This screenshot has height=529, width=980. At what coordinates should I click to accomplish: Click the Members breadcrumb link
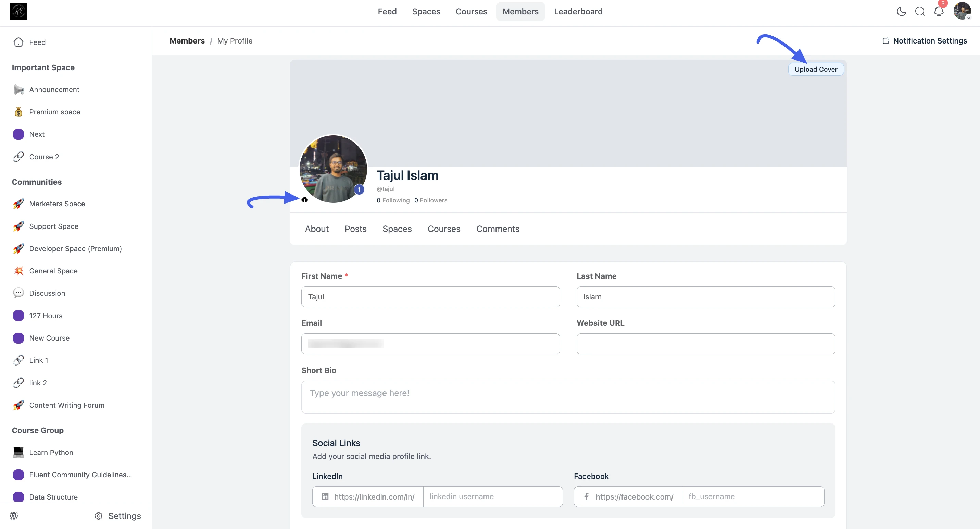(x=187, y=41)
